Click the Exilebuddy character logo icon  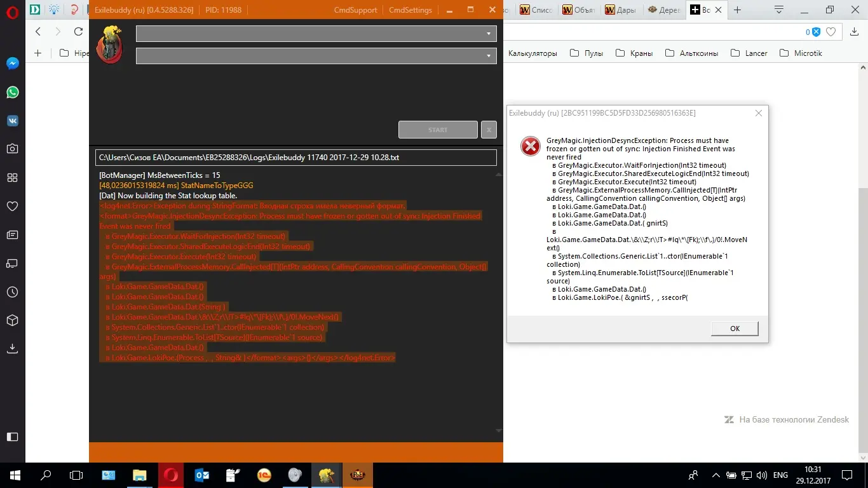click(109, 44)
